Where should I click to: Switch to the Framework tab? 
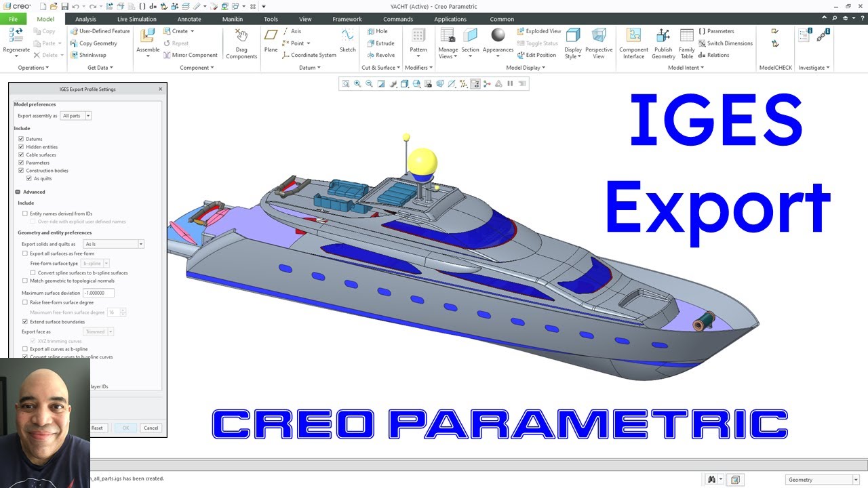(347, 19)
